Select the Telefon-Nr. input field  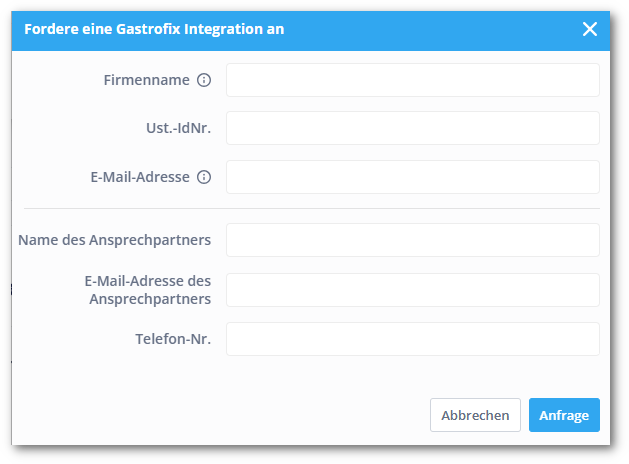pos(412,339)
